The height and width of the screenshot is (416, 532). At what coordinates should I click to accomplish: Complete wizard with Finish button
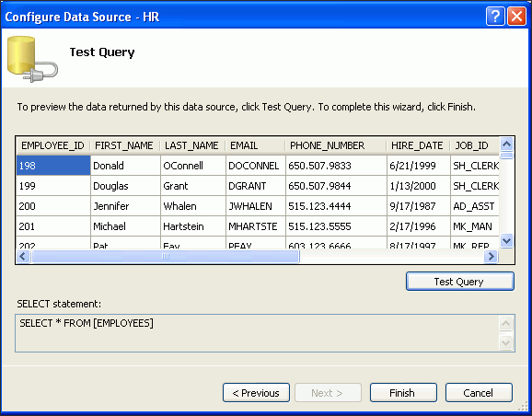click(x=403, y=393)
